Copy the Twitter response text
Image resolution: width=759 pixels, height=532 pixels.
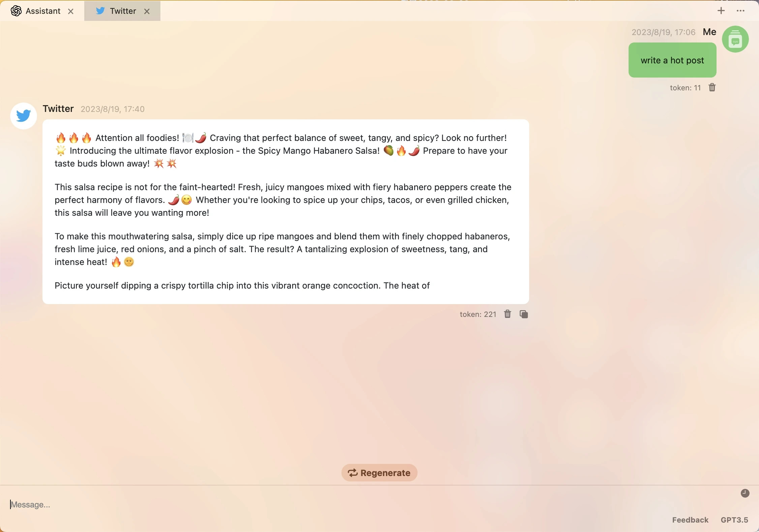point(524,314)
